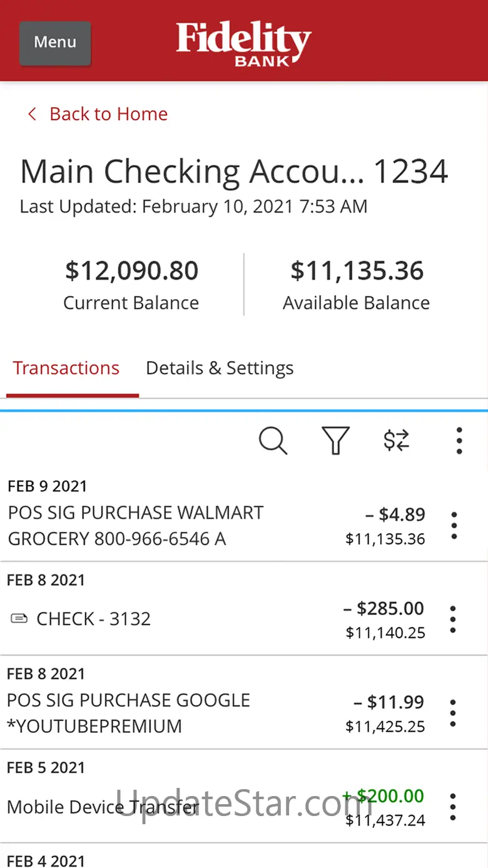This screenshot has width=488, height=868.
Task: Go Back to Home link
Action: click(x=108, y=114)
